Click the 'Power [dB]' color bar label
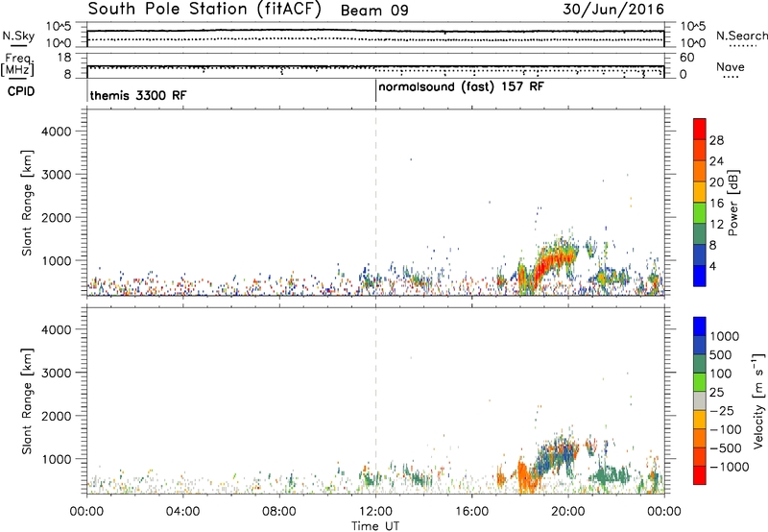The width and height of the screenshot is (768, 532). [733, 203]
